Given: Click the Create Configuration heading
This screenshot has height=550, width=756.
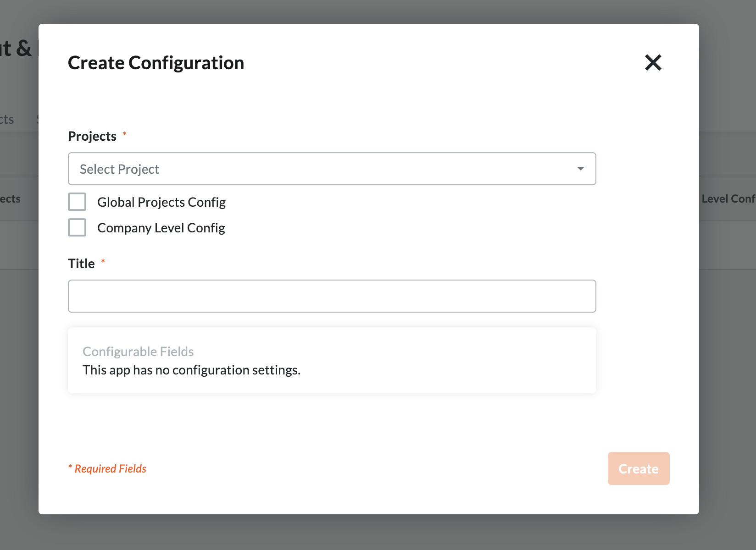Looking at the screenshot, I should click(156, 63).
